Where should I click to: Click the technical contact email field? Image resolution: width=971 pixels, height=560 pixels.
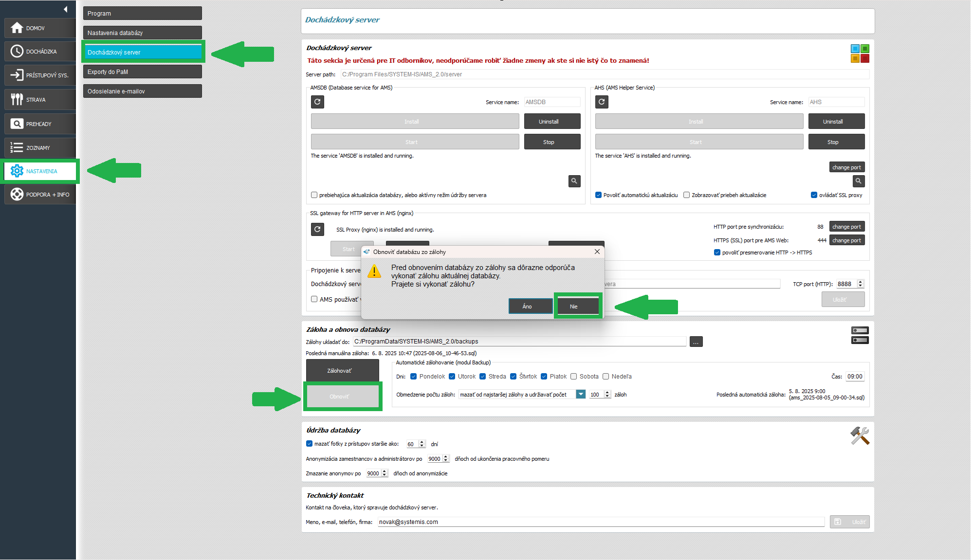tap(600, 522)
